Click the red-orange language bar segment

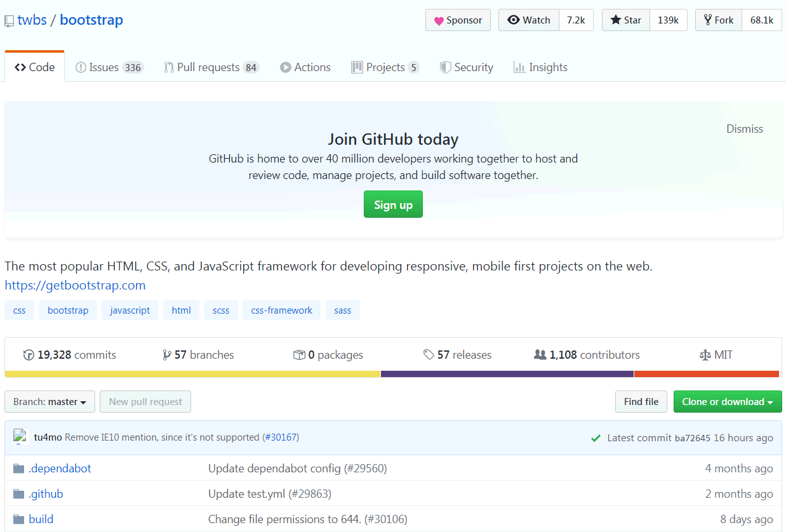[707, 374]
